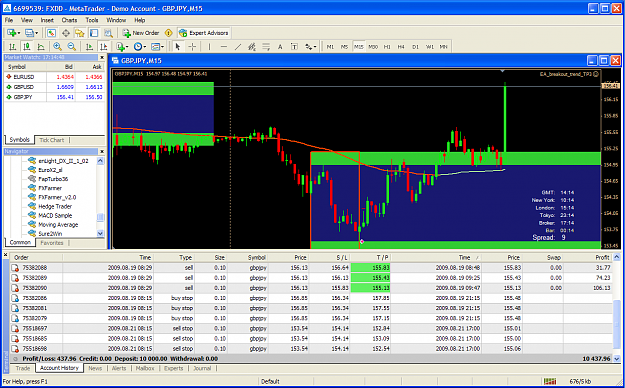Switch to Navigator Favorites tab
This screenshot has height=388, width=625.
[51, 242]
